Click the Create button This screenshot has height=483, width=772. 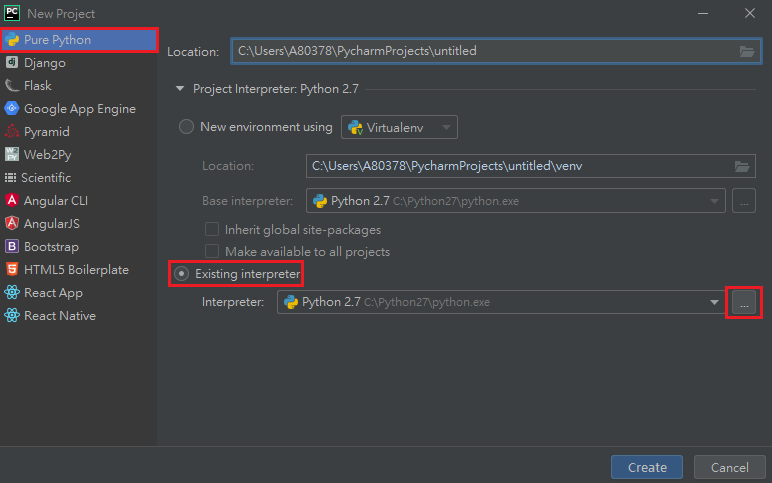tap(647, 467)
